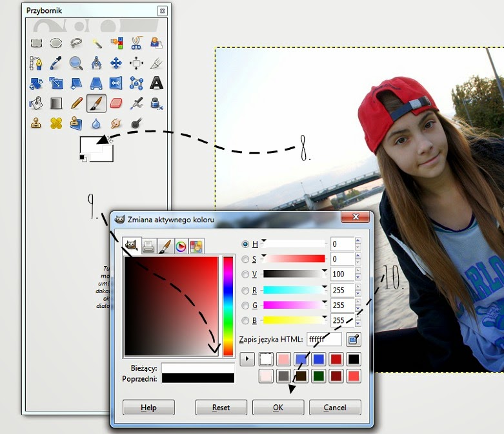Select the Fuzzy Select magic wand tool
This screenshot has height=434, width=504.
(x=96, y=43)
